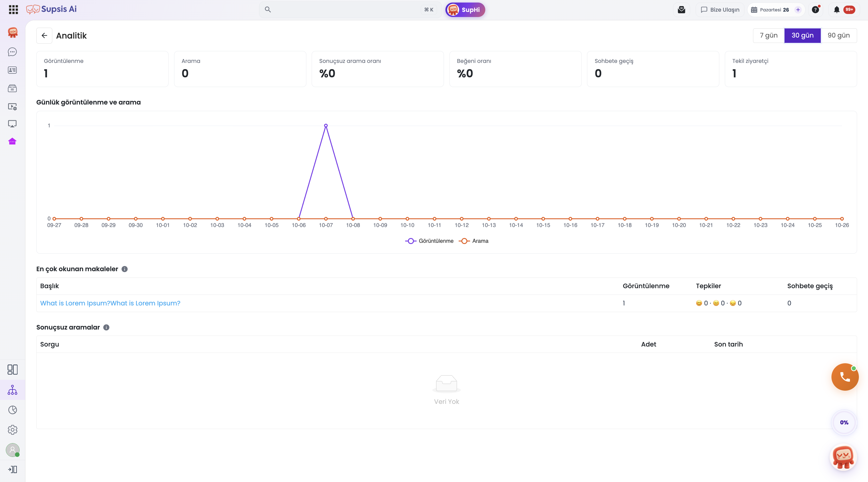Open the apps grid menu icon
868x482 pixels.
(x=13, y=9)
